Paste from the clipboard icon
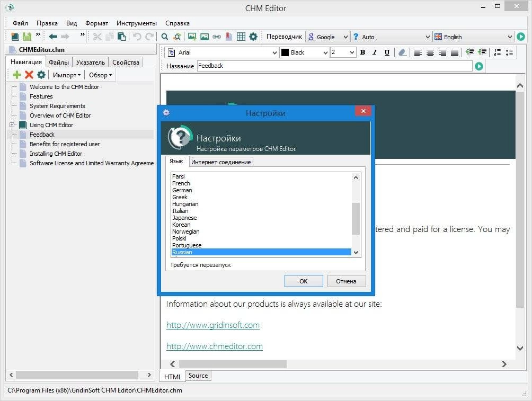The image size is (532, 401). coord(122,37)
